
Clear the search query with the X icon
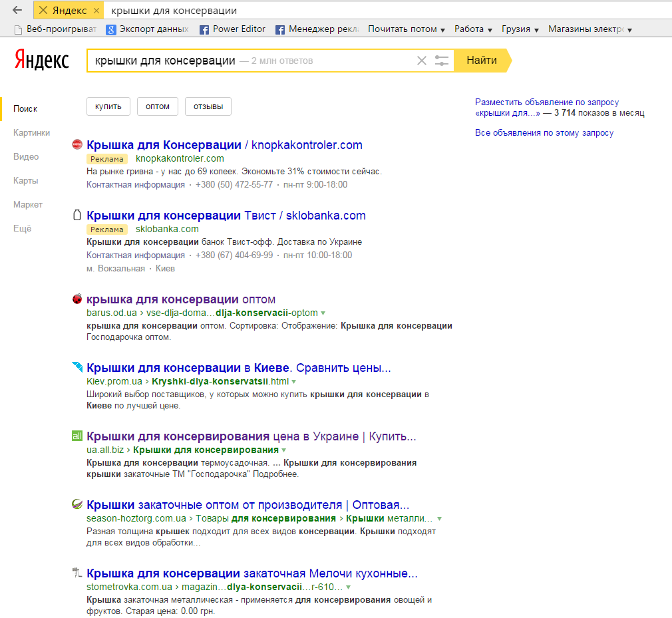pyautogui.click(x=422, y=61)
